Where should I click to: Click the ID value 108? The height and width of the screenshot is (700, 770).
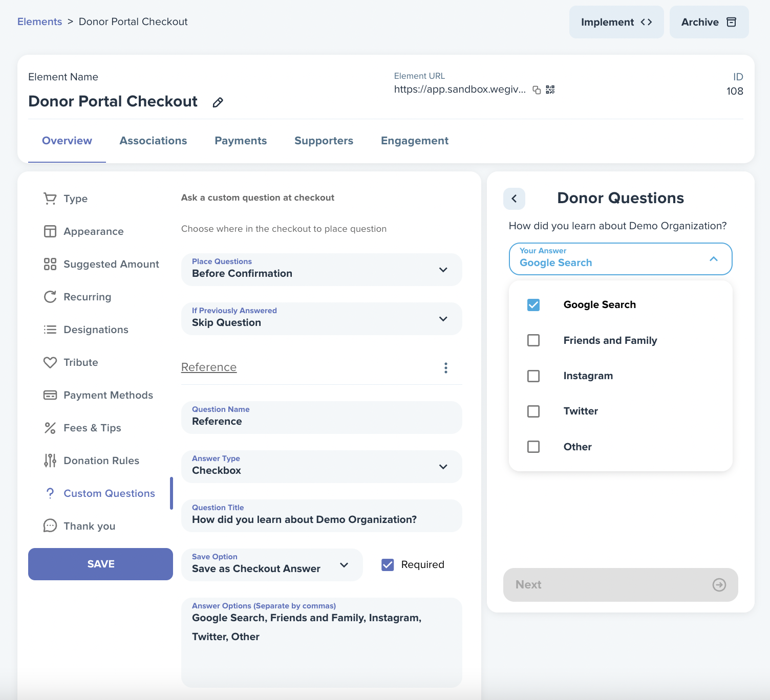point(735,91)
